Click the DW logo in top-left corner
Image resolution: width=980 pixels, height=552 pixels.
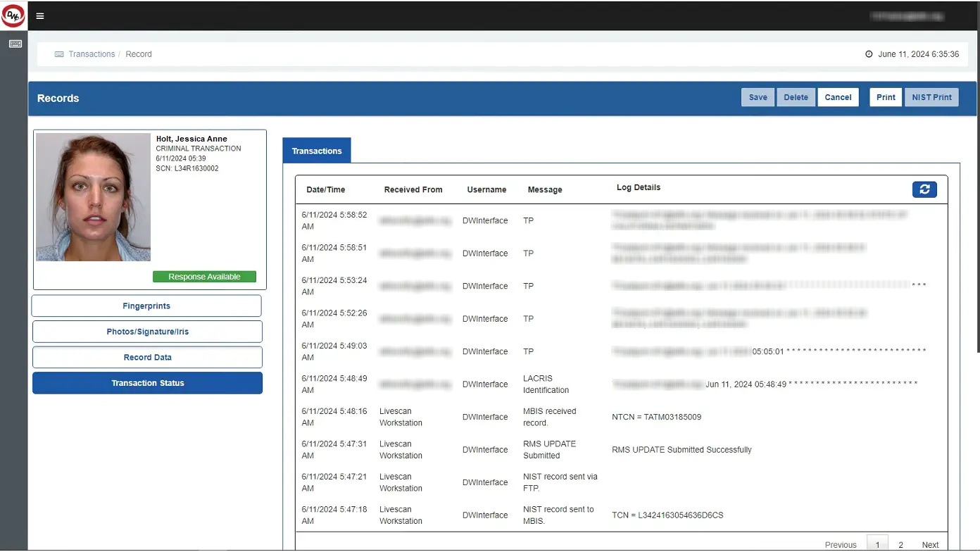[13, 15]
